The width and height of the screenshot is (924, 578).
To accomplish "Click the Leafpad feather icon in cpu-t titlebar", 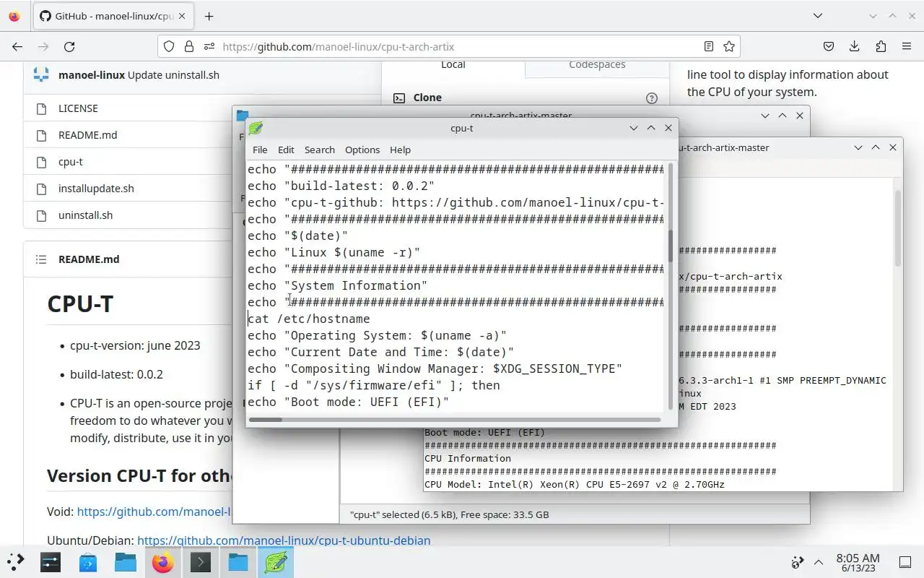I will click(256, 129).
